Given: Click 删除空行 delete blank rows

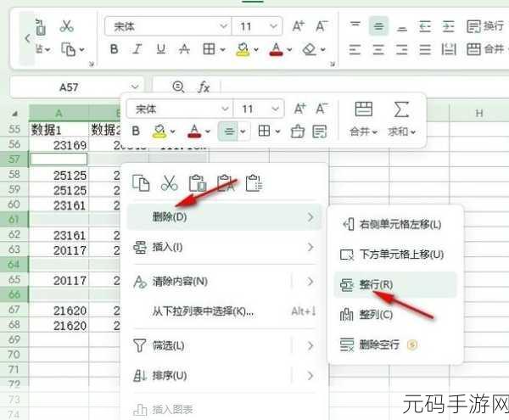Looking at the screenshot, I should pos(395,344).
